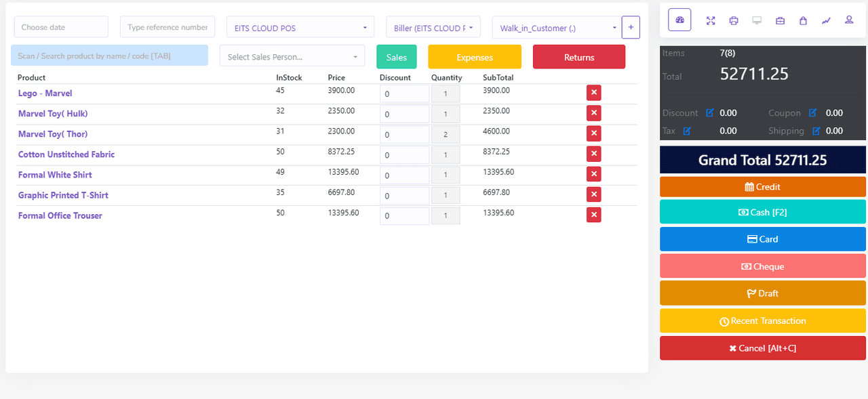Open the user profile icon
This screenshot has width=868, height=399.
pyautogui.click(x=849, y=21)
